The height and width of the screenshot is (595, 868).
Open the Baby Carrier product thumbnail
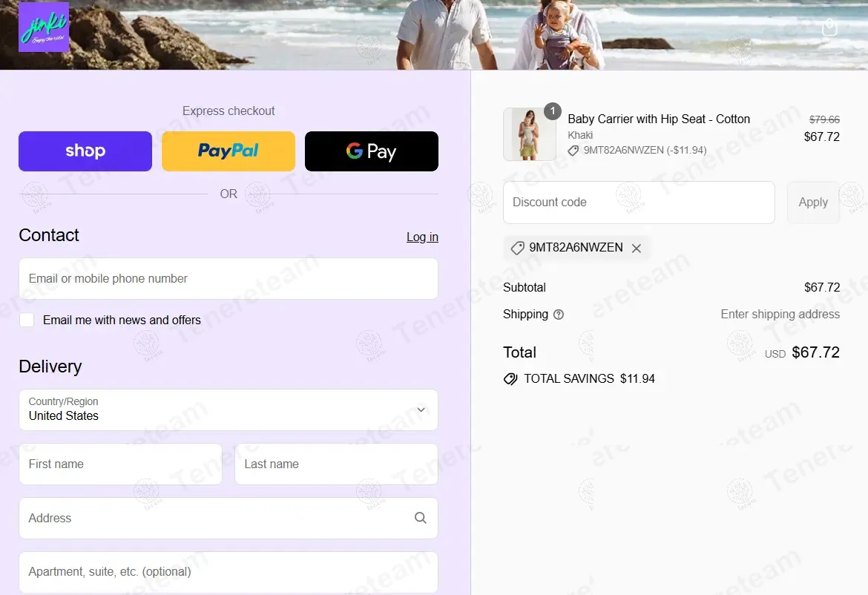pyautogui.click(x=530, y=134)
